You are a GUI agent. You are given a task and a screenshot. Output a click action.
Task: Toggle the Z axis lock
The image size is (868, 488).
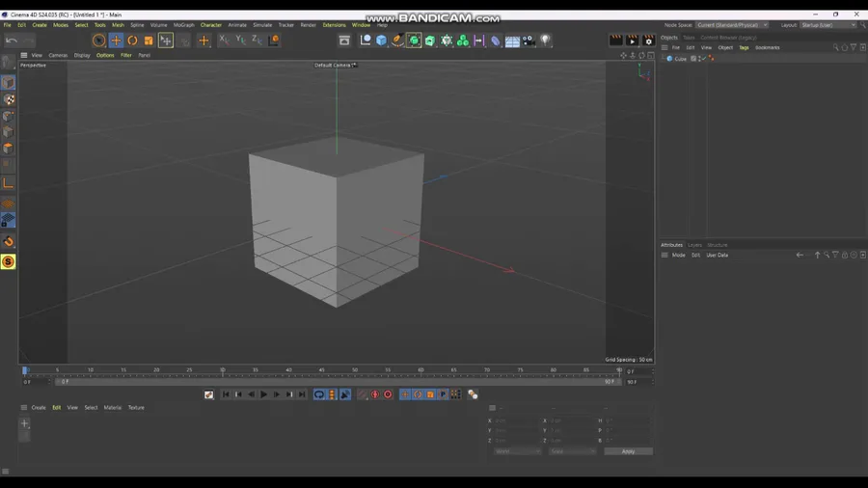click(x=257, y=40)
